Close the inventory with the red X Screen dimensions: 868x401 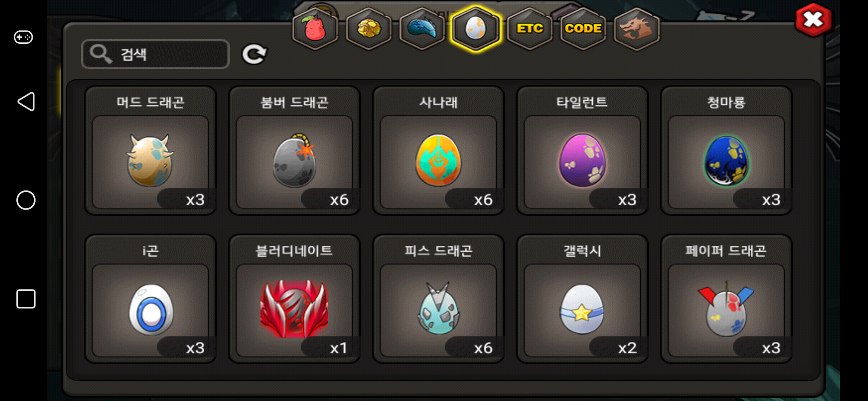[x=813, y=20]
